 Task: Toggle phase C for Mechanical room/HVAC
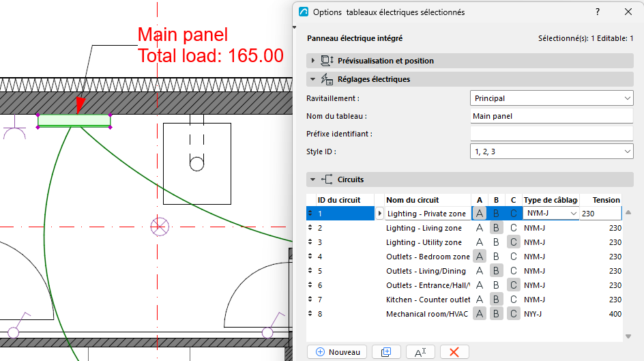coord(514,314)
